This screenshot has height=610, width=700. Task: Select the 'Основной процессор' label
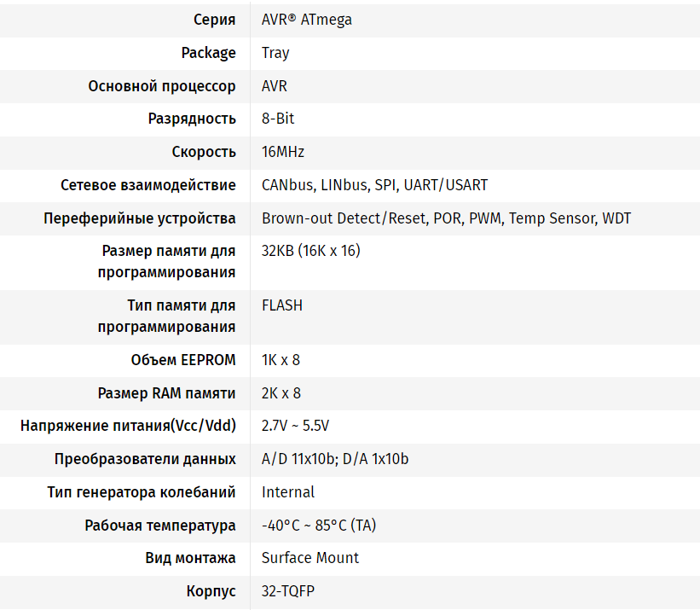point(162,85)
